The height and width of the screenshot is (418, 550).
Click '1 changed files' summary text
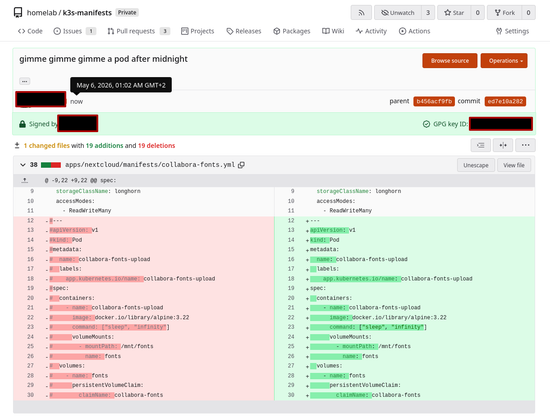tap(47, 146)
